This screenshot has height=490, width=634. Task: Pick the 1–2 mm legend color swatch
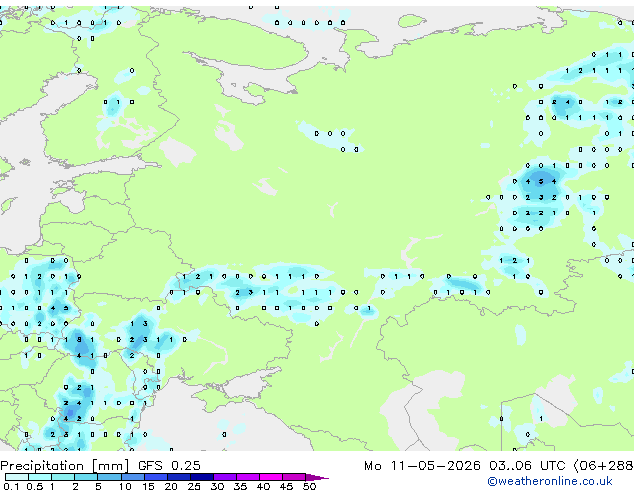pyautogui.click(x=63, y=477)
